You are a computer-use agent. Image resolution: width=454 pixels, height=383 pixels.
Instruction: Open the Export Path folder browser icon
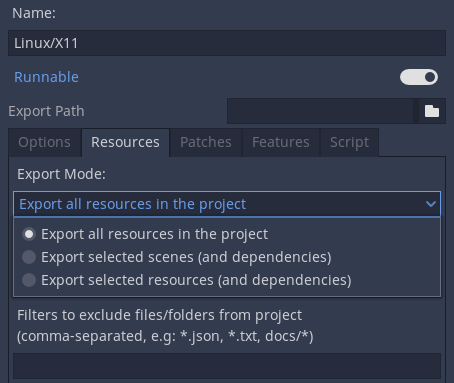pyautogui.click(x=432, y=111)
